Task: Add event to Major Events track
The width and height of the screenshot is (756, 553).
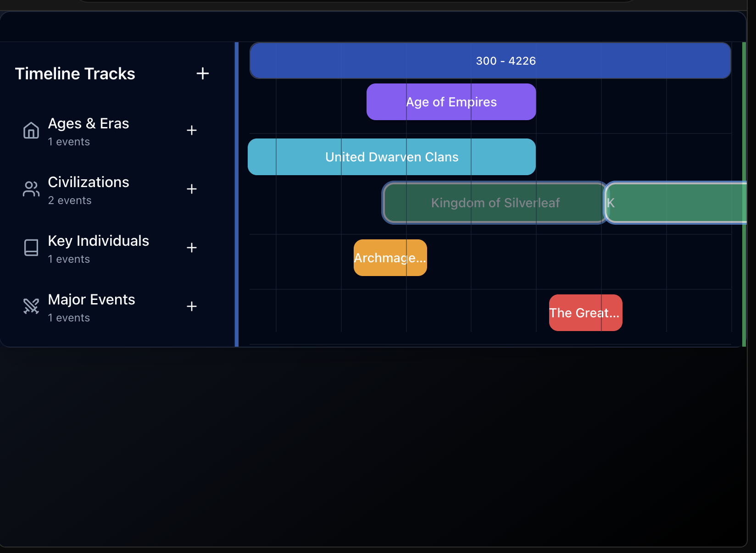Action: tap(192, 306)
